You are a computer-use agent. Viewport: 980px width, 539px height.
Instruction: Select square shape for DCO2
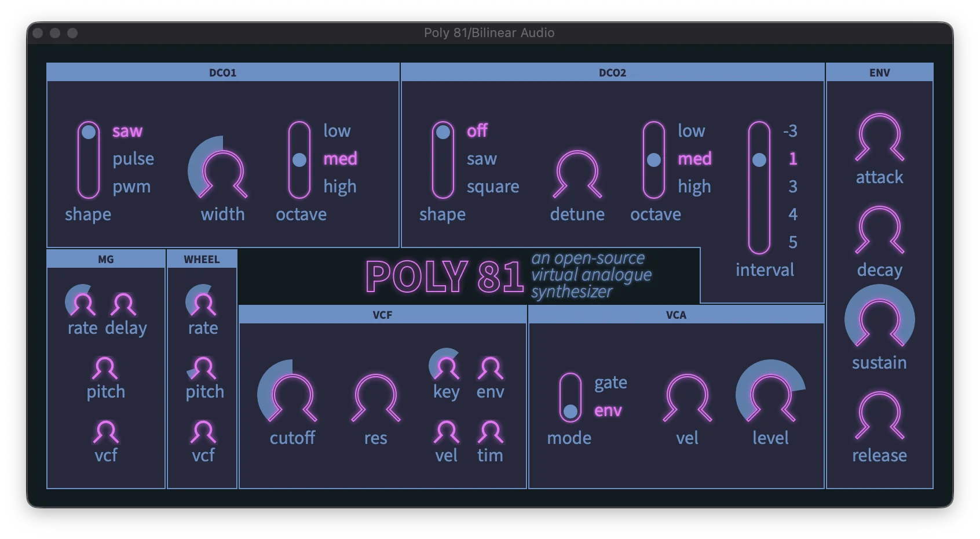[x=493, y=187]
